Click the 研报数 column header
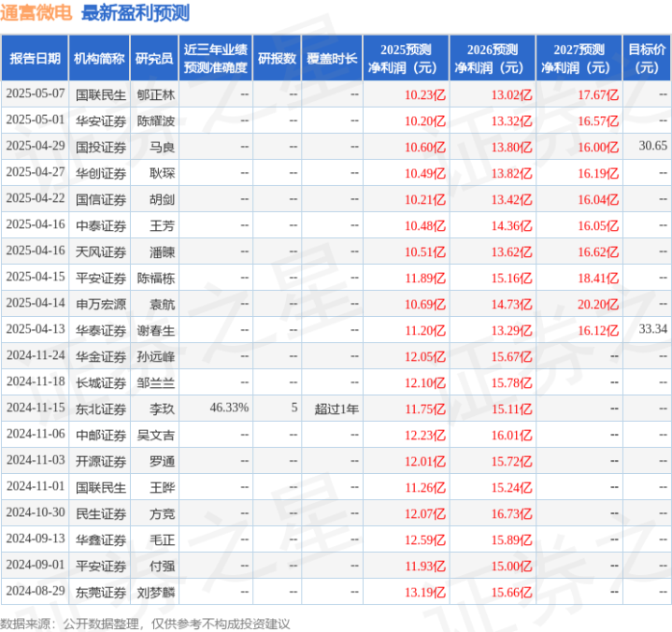The width and height of the screenshot is (672, 632). [277, 58]
